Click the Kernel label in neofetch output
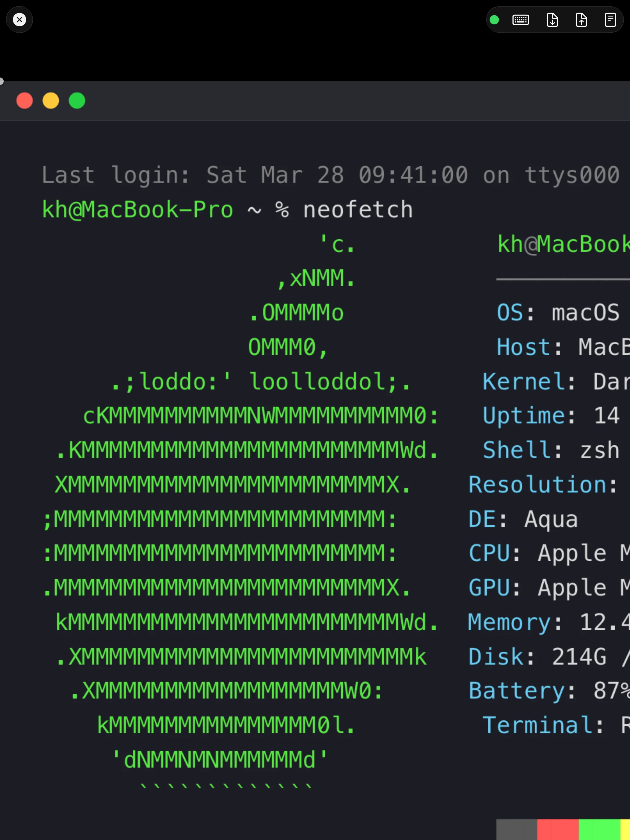This screenshot has height=840, width=630. pyautogui.click(x=524, y=381)
